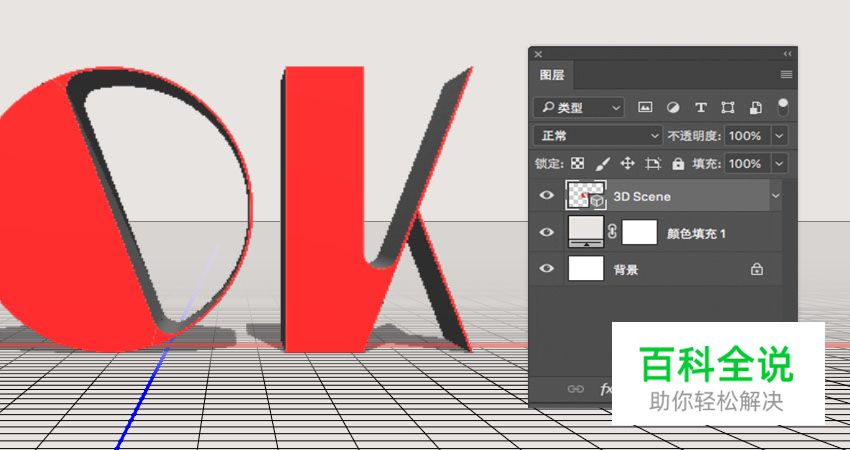Image resolution: width=850 pixels, height=450 pixels.
Task: Hide the 背景 layer eye icon
Action: [x=546, y=268]
